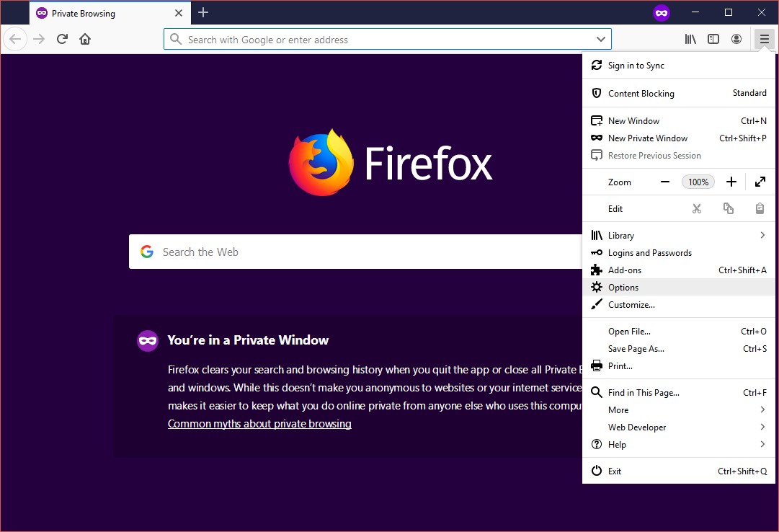Expand the Library submenu
Image resolution: width=779 pixels, height=532 pixels.
[x=679, y=236]
